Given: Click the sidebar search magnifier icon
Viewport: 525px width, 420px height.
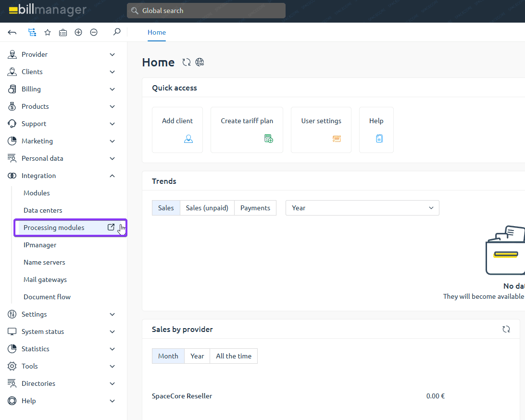Looking at the screenshot, I should (116, 32).
